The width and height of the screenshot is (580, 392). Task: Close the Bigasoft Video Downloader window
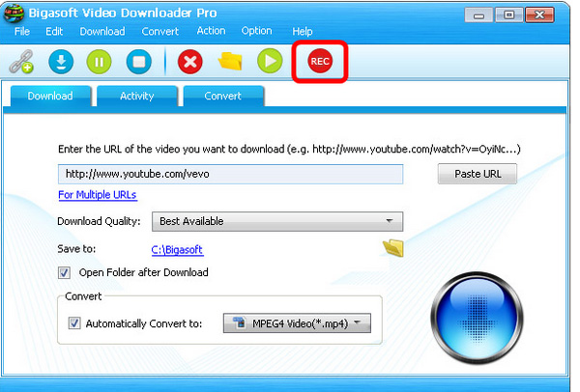[539, 15]
